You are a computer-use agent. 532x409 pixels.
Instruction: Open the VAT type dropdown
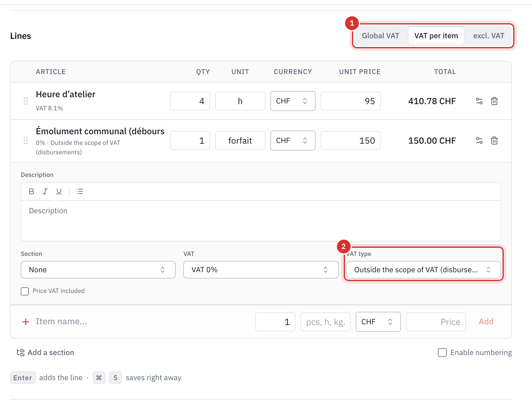point(423,270)
